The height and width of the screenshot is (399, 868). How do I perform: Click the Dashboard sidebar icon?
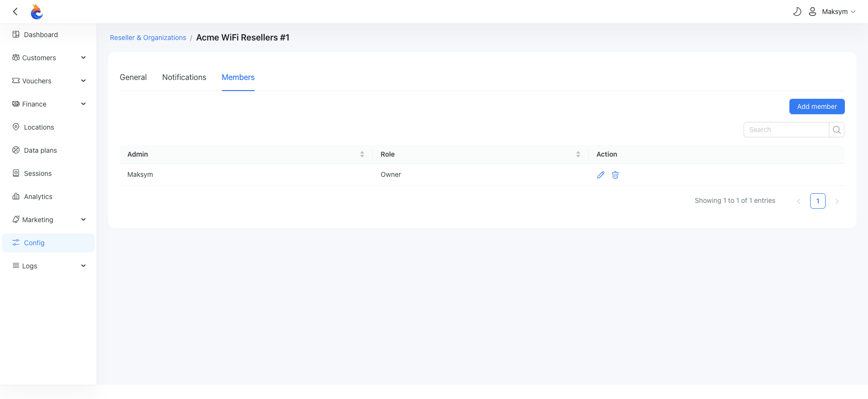[x=16, y=34]
